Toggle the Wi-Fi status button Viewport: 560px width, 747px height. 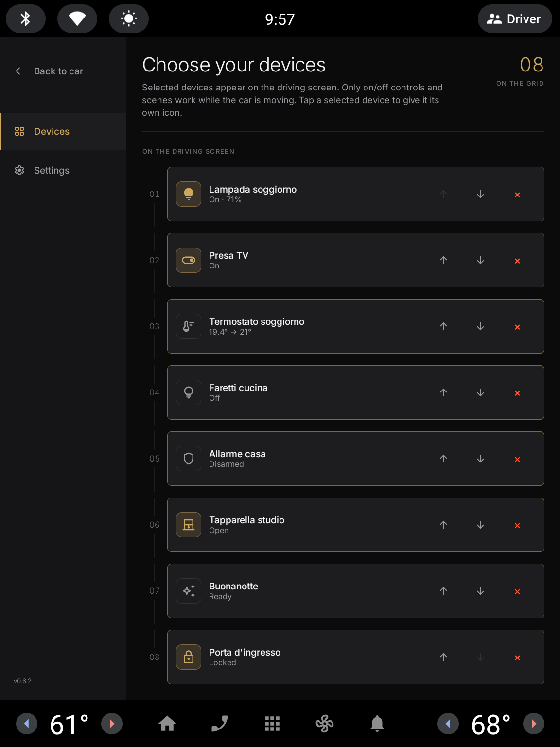pos(77,19)
